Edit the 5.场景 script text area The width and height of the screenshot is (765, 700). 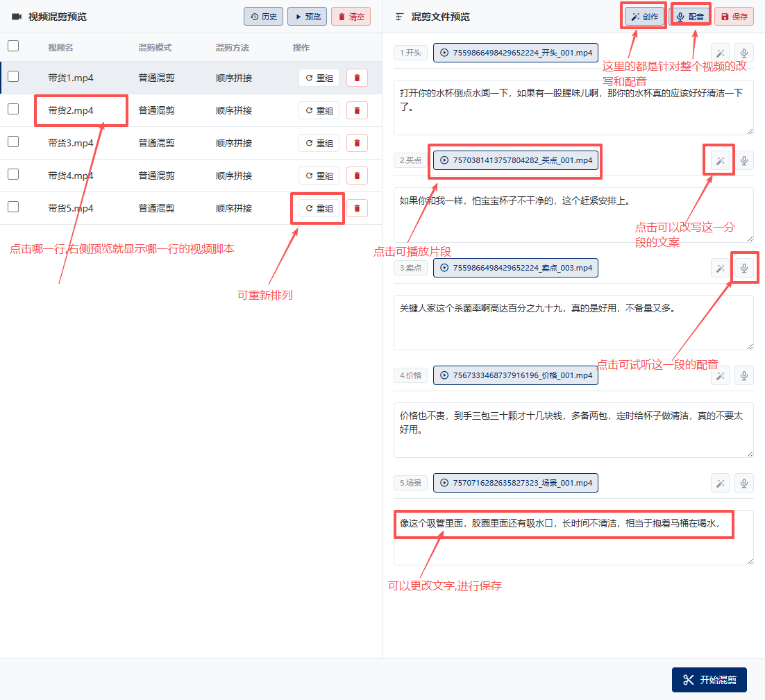[573, 538]
